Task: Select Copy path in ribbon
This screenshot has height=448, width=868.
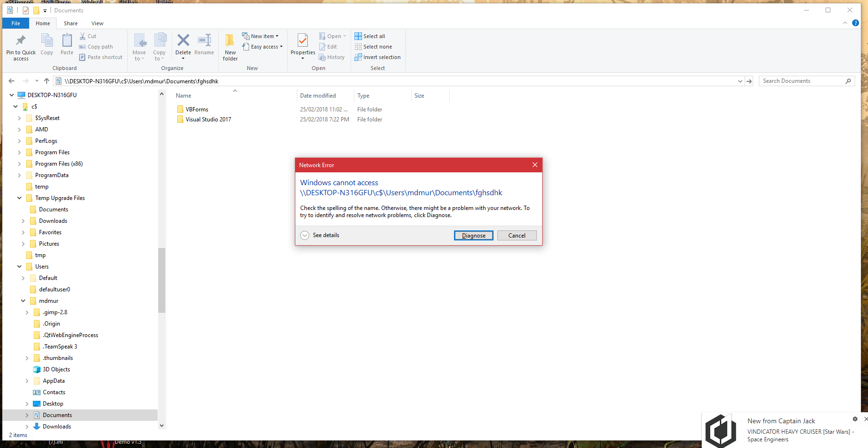Action: (96, 47)
